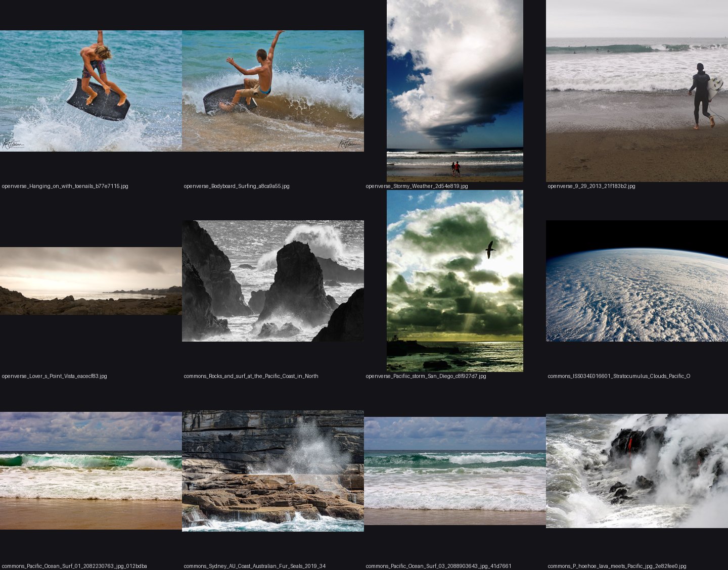Click filename "commons_Pacific_Ocean_Surf_01_2082230763_jpg_012bdba"
This screenshot has width=728, height=570.
point(74,566)
